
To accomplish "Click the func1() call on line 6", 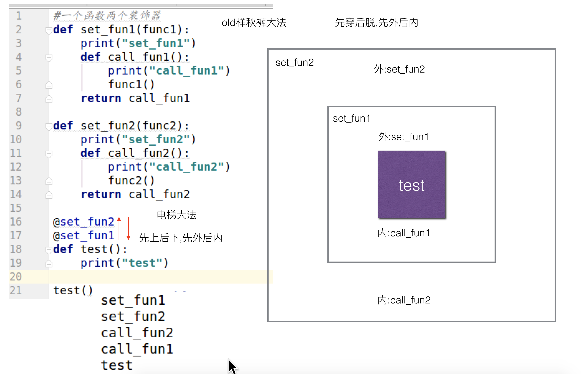I will 131,84.
